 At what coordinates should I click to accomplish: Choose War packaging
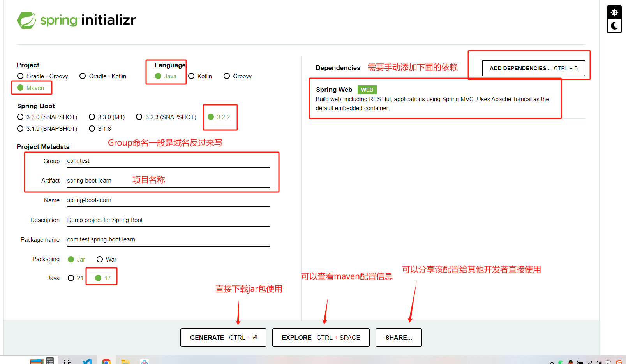pos(107,259)
